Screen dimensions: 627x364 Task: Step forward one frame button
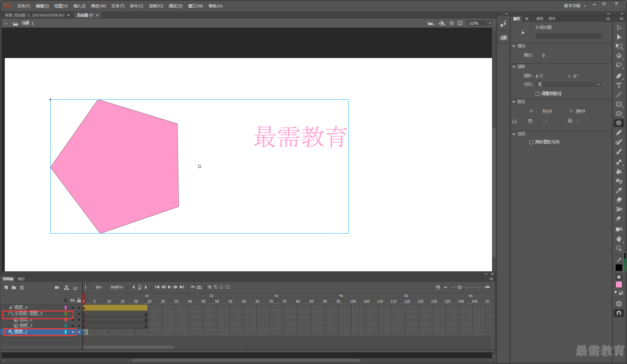[x=175, y=287]
